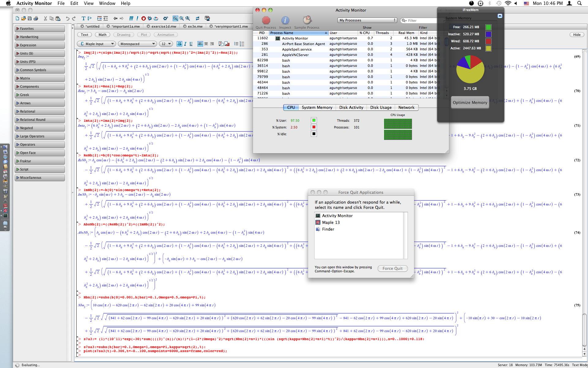This screenshot has width=588, height=368.
Task: Select Maple 13 in Force Quit list
Action: point(330,222)
